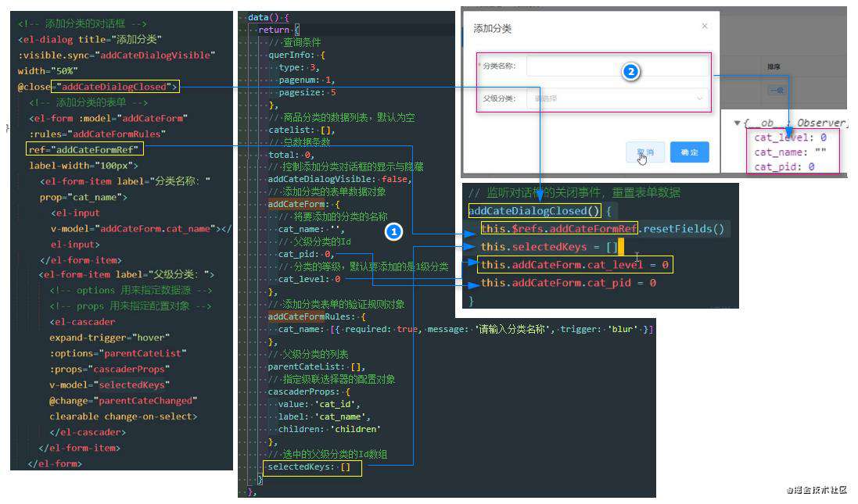Click the 'selectedKeys: []' line in data
The width and height of the screenshot is (858, 504).
tap(309, 466)
